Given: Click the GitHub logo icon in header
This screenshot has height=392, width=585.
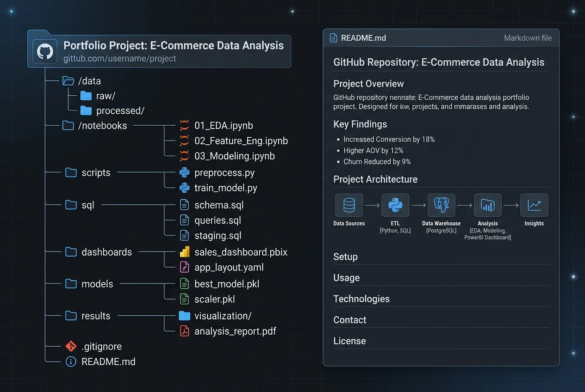Looking at the screenshot, I should click(x=45, y=51).
